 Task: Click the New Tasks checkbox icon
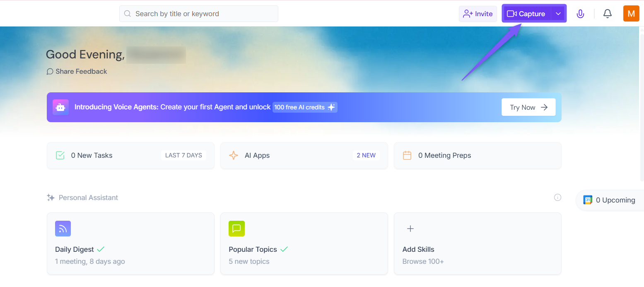pyautogui.click(x=60, y=155)
